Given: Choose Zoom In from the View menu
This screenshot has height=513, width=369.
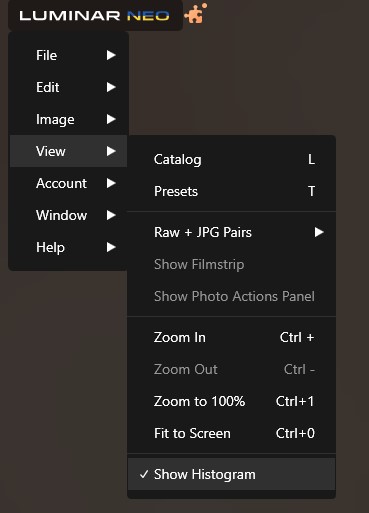Looking at the screenshot, I should (231, 337).
